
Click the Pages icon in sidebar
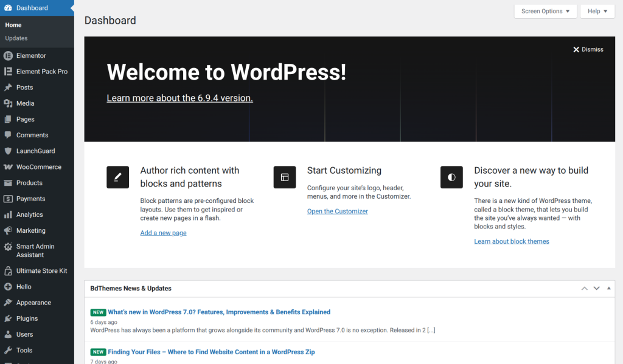point(8,119)
